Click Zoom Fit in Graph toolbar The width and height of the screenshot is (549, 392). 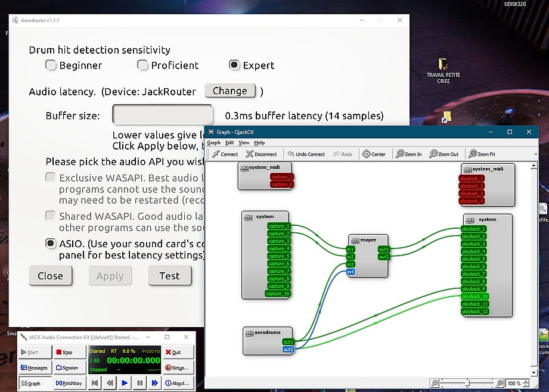click(x=482, y=154)
